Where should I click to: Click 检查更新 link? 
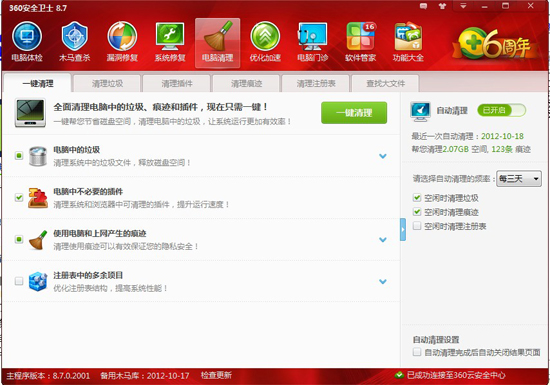pyautogui.click(x=216, y=375)
